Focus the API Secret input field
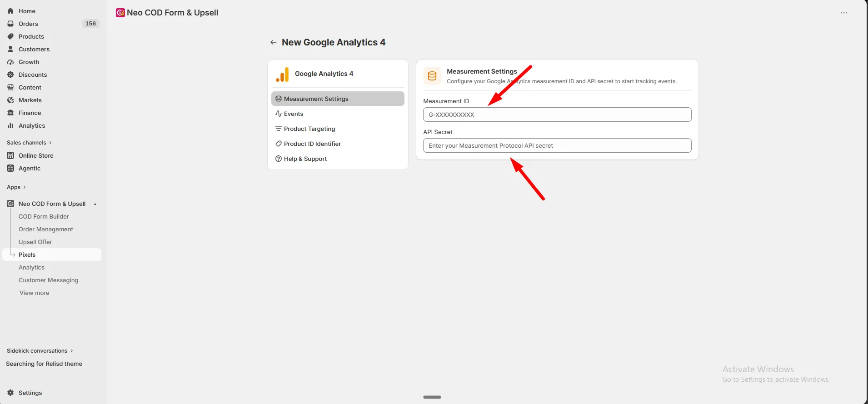 tap(557, 145)
